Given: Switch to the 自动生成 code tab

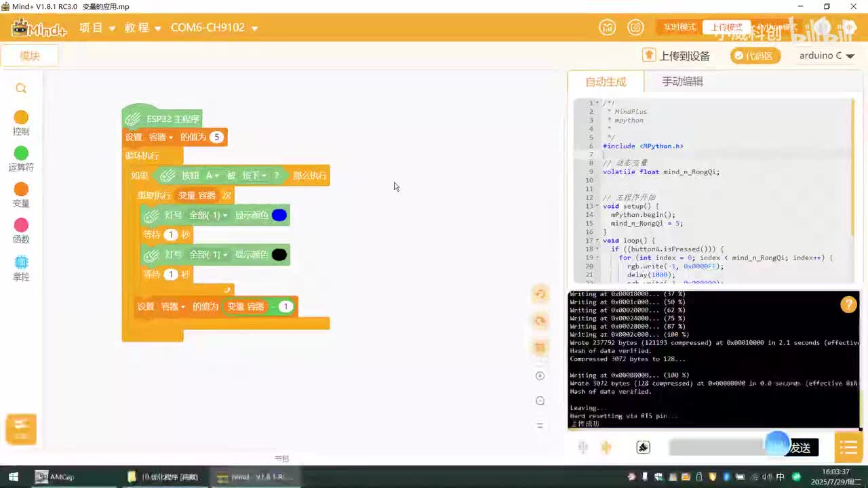Looking at the screenshot, I should pos(606,81).
